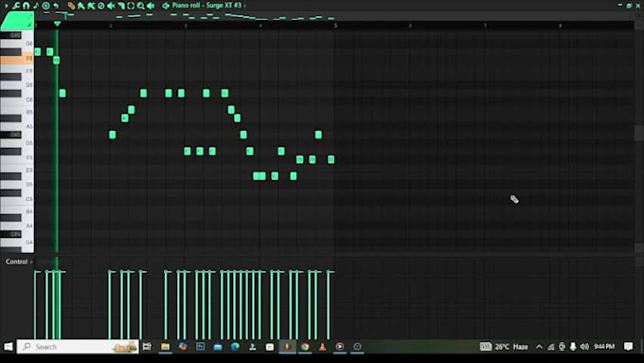Image resolution: width=644 pixels, height=363 pixels.
Task: Open the notifications action center icon
Action: pos(628,347)
